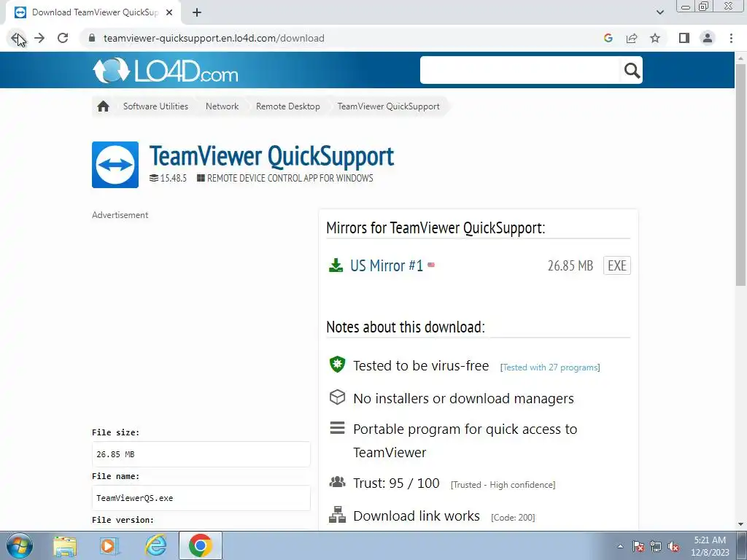Reload the page with the refresh icon
The image size is (747, 560).
click(63, 38)
